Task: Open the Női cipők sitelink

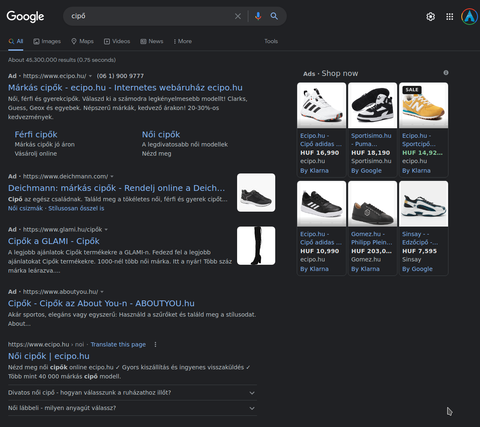Action: tap(161, 135)
